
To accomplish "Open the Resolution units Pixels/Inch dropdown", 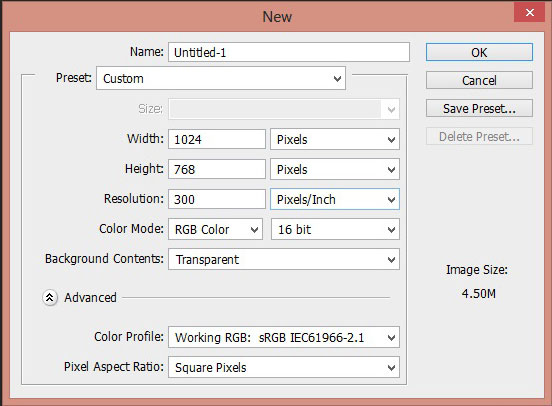I will click(x=335, y=199).
